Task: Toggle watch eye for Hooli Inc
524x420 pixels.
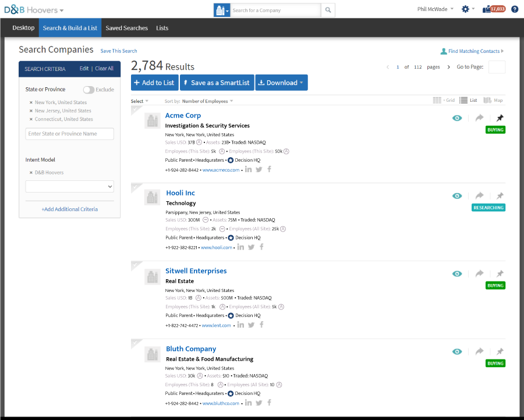Action: click(457, 195)
